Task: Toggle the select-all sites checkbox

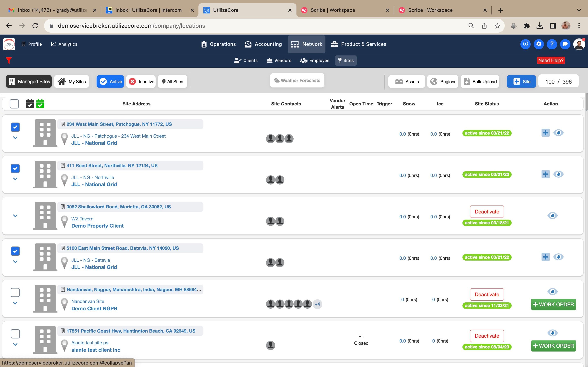Action: (x=14, y=104)
